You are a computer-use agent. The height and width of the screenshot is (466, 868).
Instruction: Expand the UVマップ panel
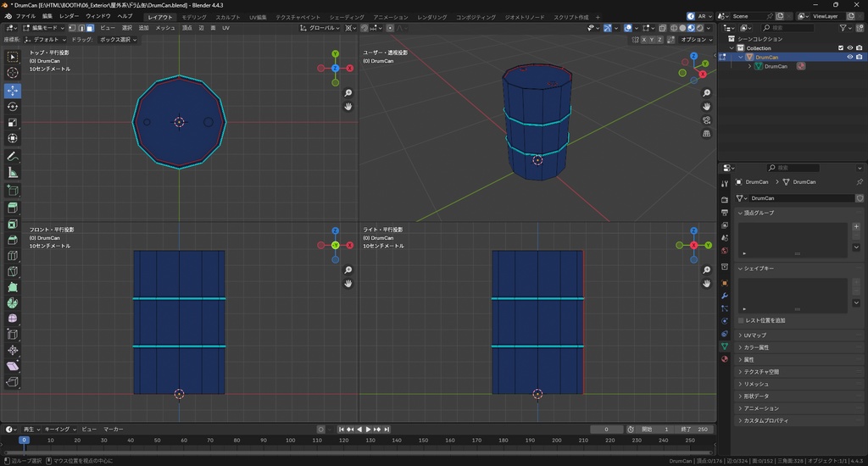pyautogui.click(x=754, y=336)
